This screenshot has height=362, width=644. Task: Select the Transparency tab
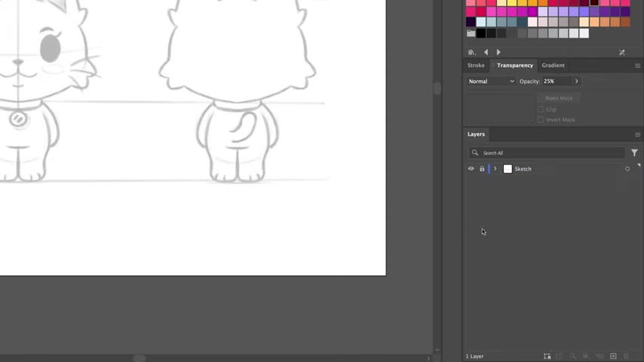515,66
